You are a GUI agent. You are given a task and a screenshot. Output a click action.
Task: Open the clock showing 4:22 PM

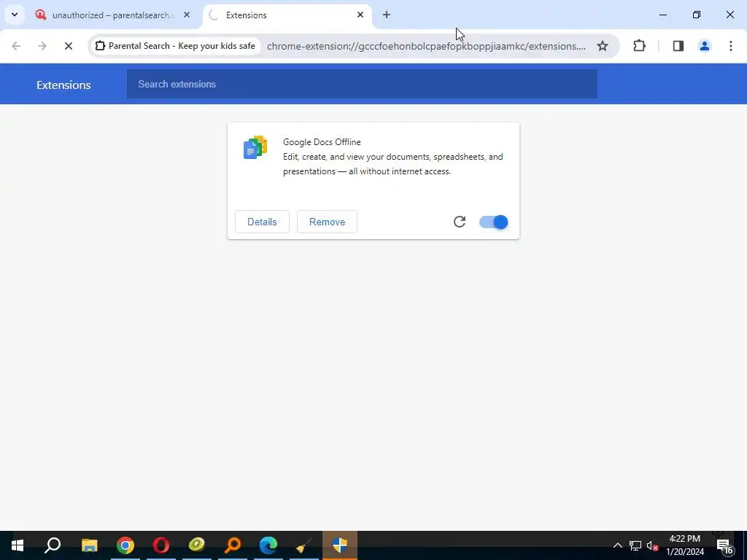pyautogui.click(x=685, y=545)
